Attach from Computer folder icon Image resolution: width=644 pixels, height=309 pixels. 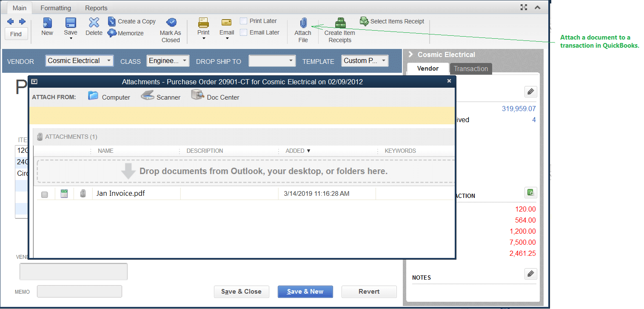[x=93, y=96]
